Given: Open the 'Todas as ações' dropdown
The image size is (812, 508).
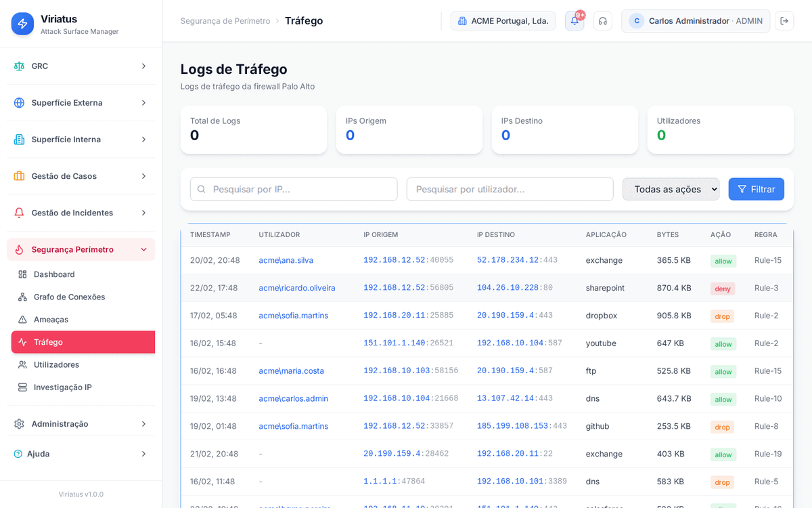Looking at the screenshot, I should [671, 189].
